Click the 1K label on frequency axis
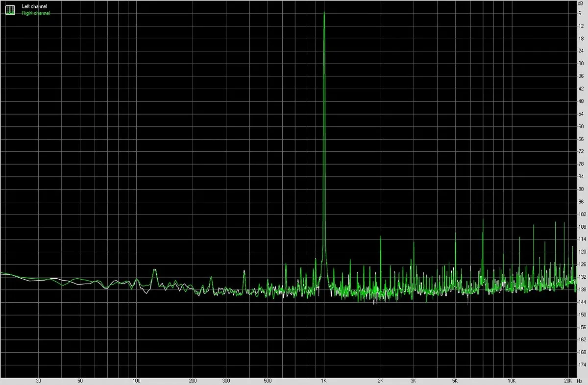Viewport: 588px width, 385px height. 323,381
